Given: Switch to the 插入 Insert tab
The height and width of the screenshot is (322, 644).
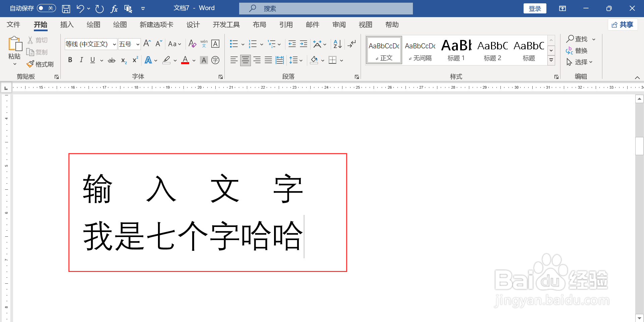Looking at the screenshot, I should tap(67, 25).
